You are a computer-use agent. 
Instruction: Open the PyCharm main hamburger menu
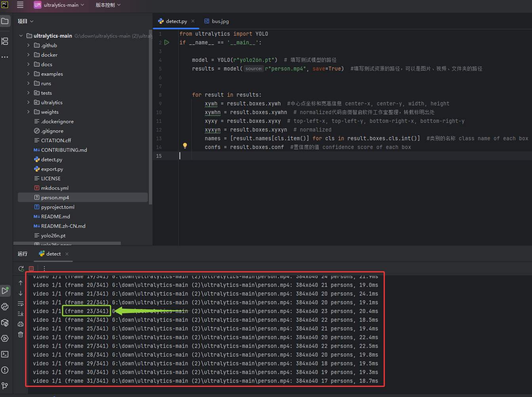[20, 5]
